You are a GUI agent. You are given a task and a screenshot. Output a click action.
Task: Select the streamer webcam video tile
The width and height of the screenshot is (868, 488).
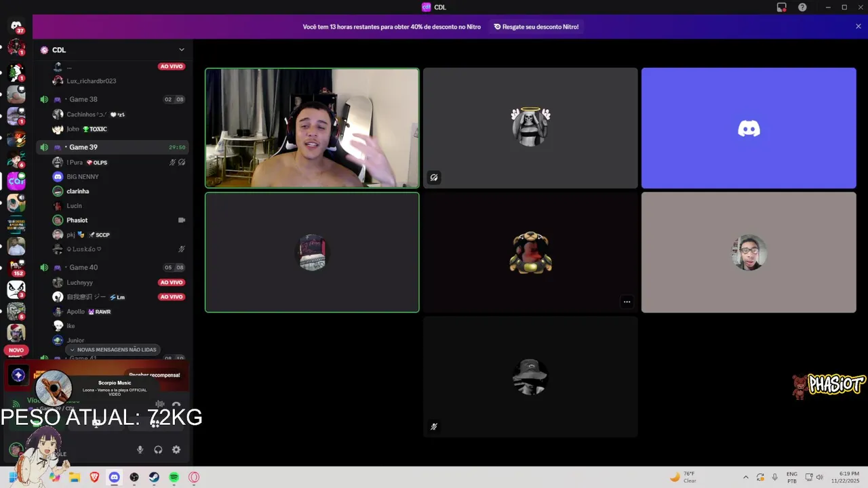(312, 128)
